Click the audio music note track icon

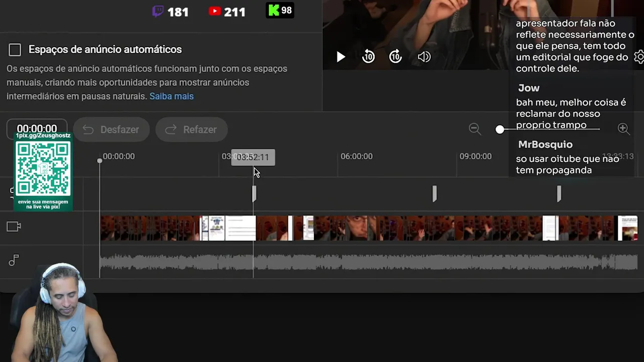pos(14,260)
